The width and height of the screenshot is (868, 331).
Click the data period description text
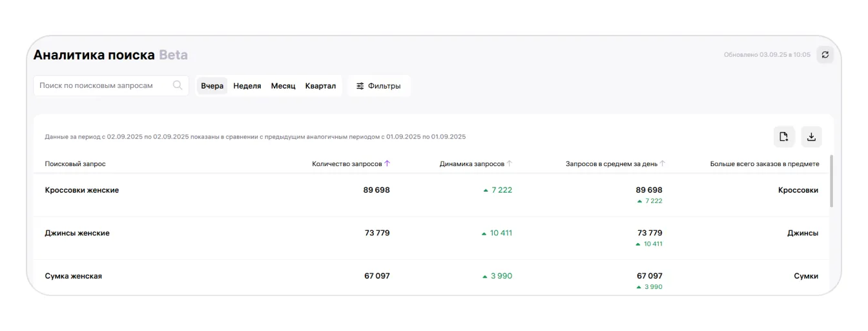coord(255,137)
